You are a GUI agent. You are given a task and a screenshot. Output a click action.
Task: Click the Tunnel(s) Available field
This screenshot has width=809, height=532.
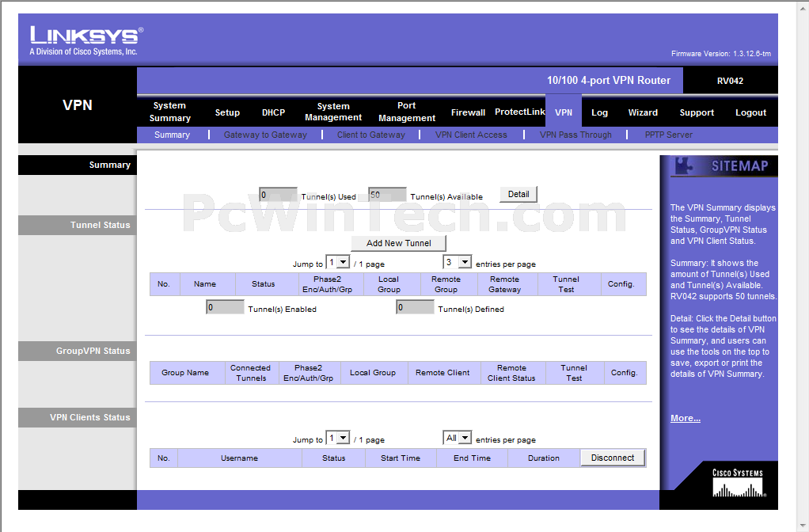[387, 195]
